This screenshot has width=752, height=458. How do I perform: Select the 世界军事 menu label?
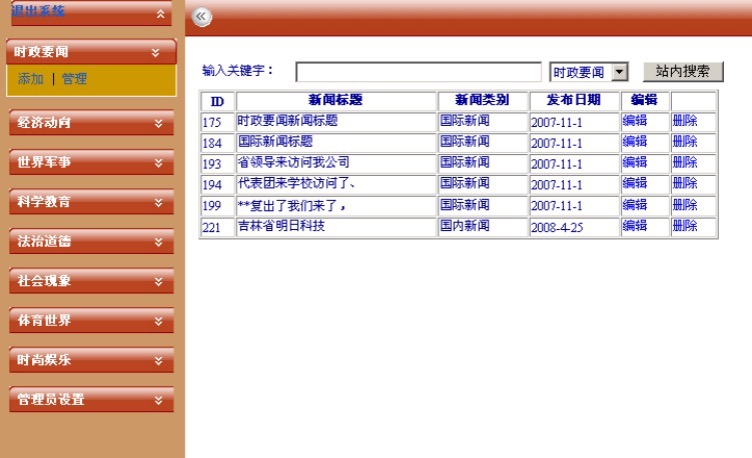coord(44,162)
